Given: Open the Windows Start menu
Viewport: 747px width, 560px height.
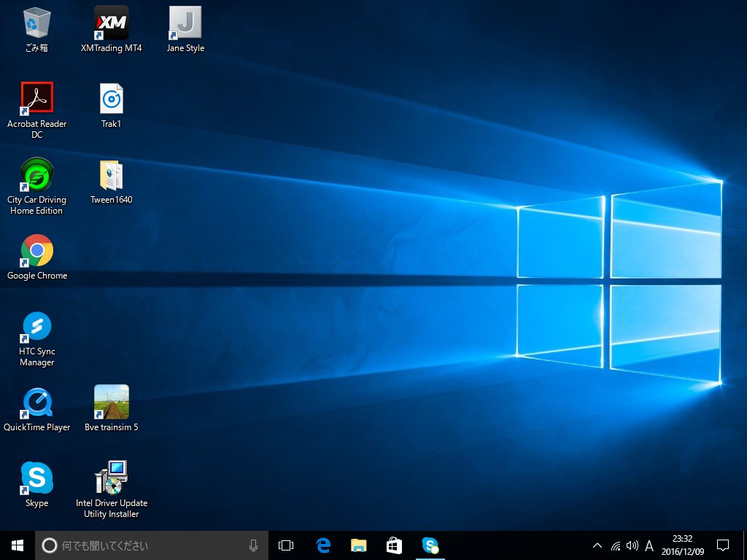Looking at the screenshot, I should (18, 545).
